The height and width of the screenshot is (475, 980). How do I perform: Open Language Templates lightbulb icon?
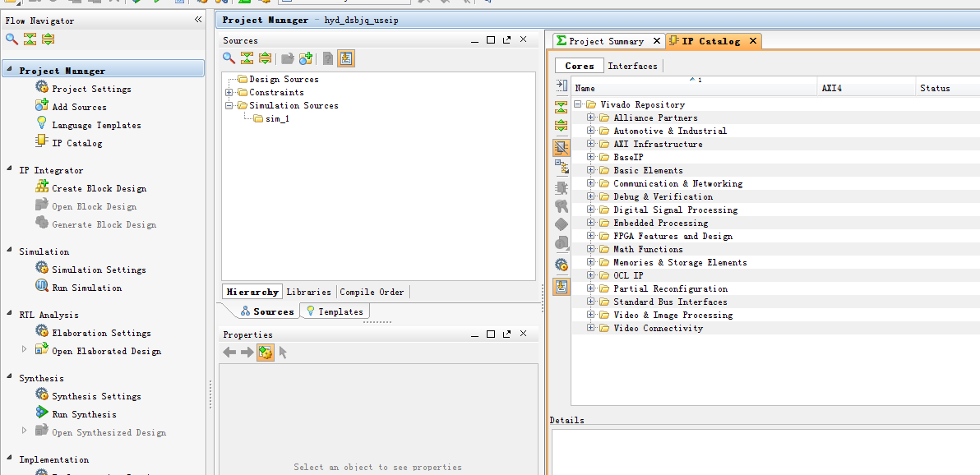pos(42,124)
